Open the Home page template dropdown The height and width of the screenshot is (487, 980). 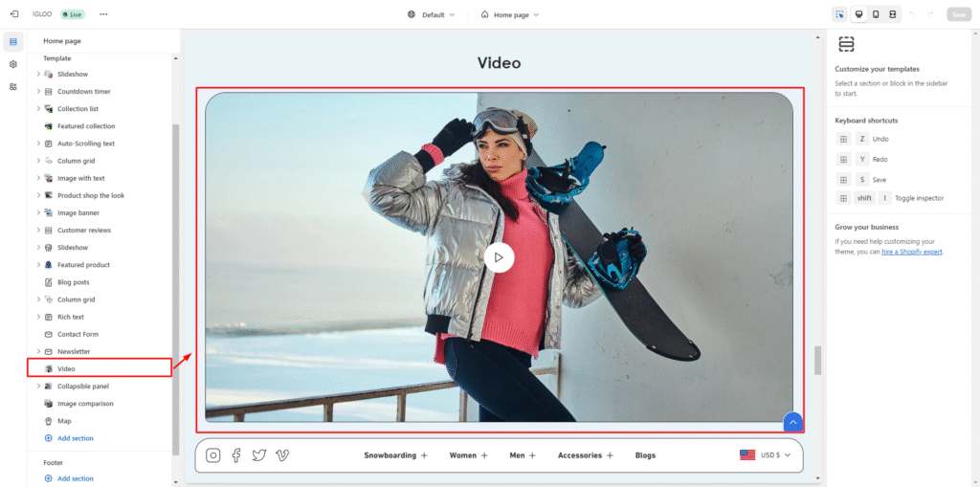coord(510,14)
